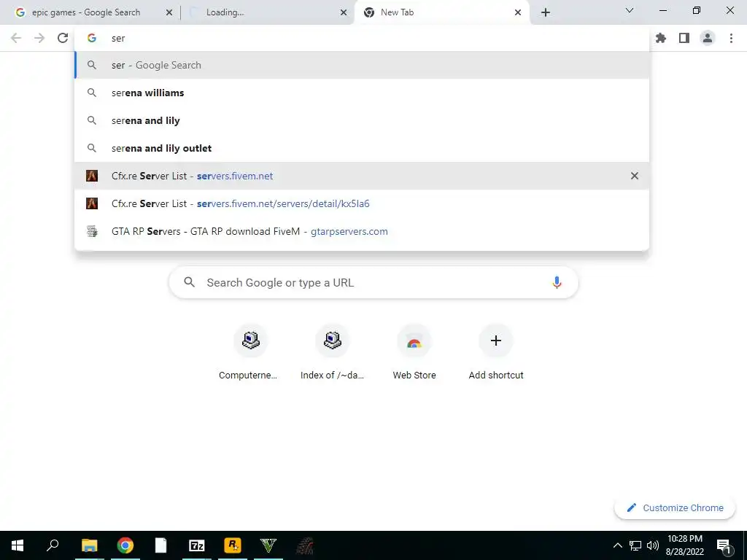Close the New Tab tab
The width and height of the screenshot is (747, 560).
[518, 13]
